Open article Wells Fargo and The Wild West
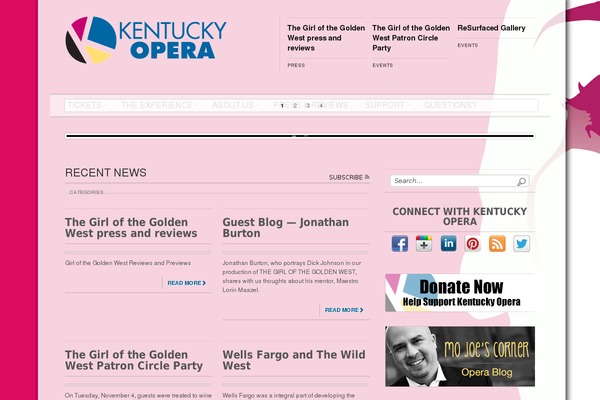 [294, 360]
